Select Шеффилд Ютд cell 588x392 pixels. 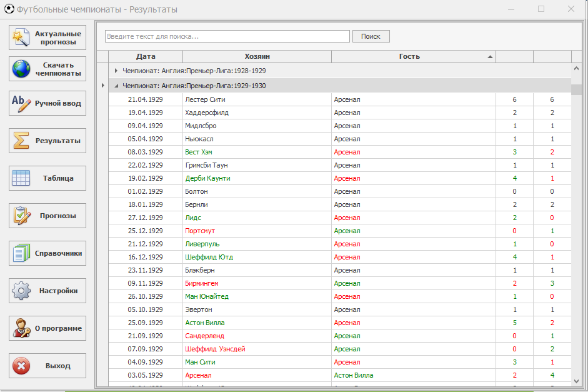point(257,257)
